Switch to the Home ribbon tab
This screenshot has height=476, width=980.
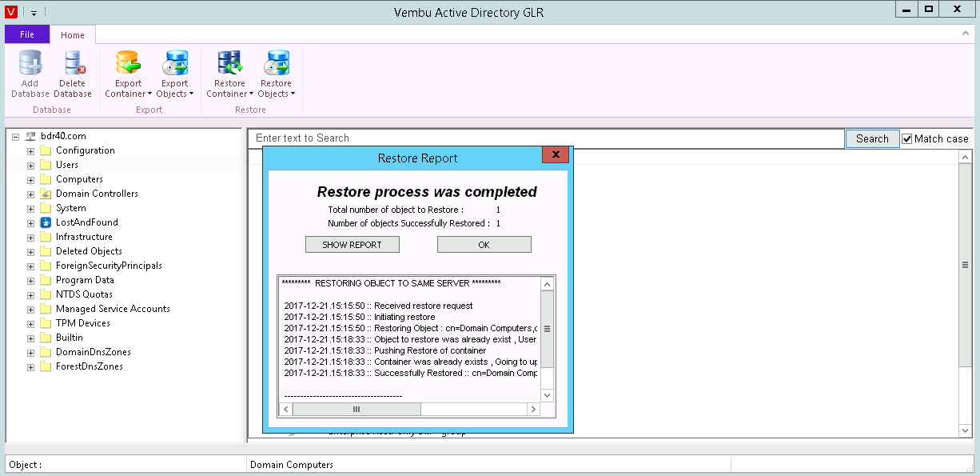point(73,35)
